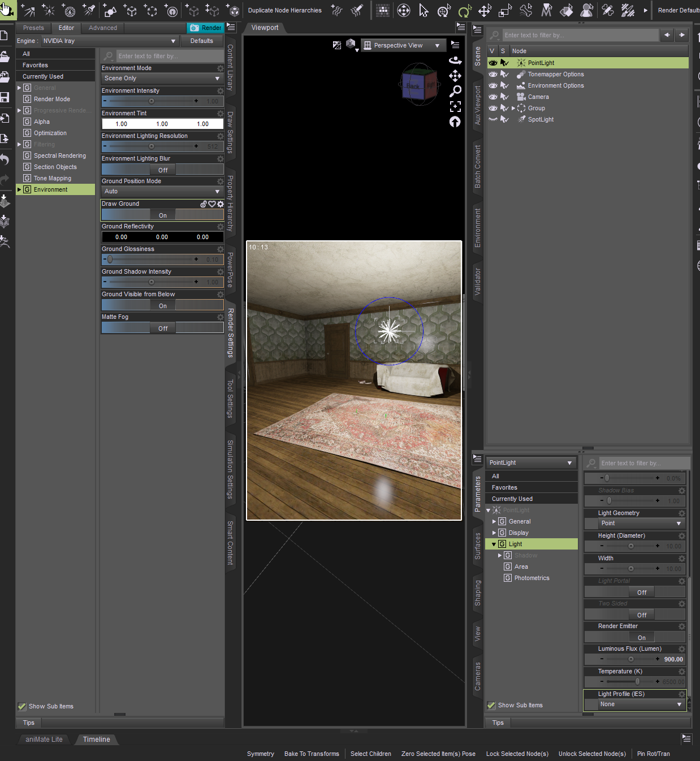The height and width of the screenshot is (761, 700).
Task: Click the Scene pane filter text field
Action: pyautogui.click(x=580, y=35)
